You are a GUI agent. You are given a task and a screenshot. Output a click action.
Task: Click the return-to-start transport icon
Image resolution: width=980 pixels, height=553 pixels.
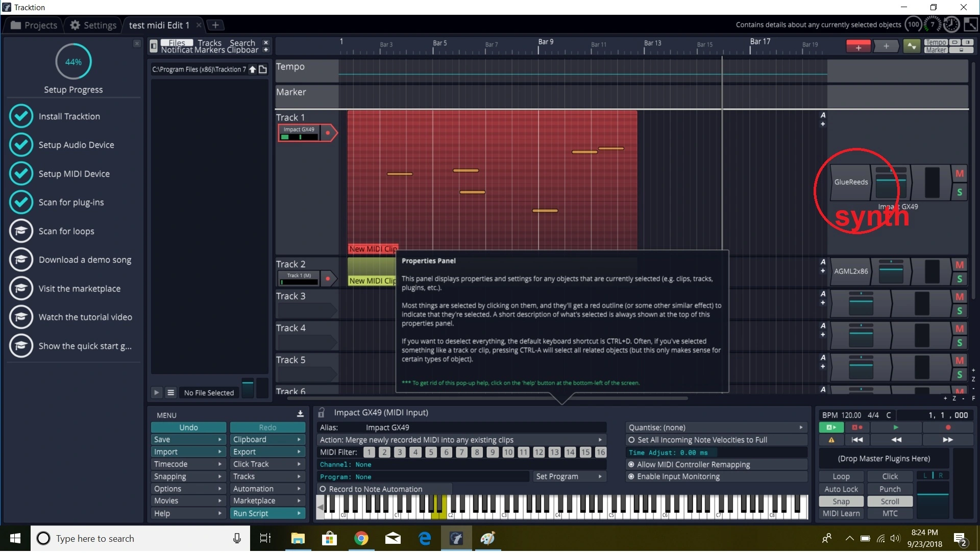(x=857, y=440)
